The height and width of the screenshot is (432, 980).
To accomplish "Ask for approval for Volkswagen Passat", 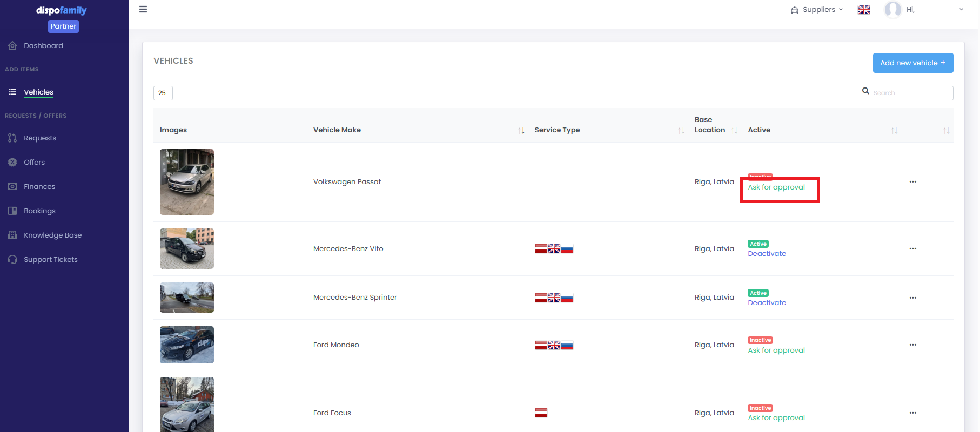I will (776, 187).
